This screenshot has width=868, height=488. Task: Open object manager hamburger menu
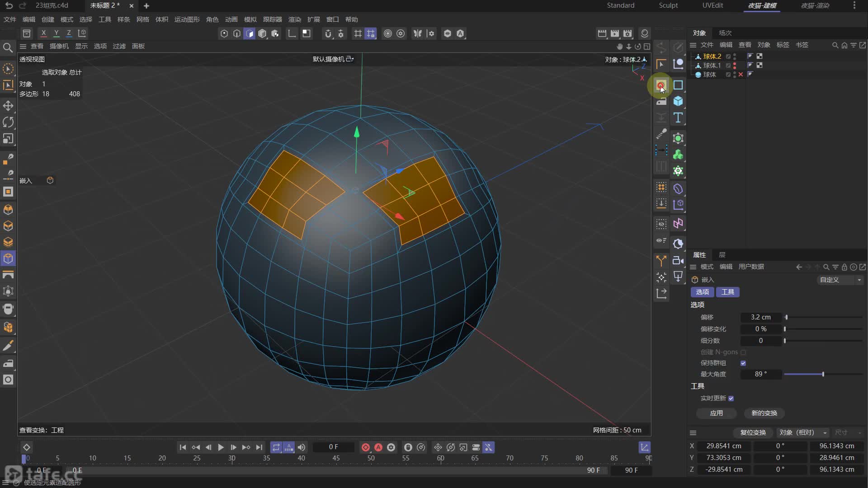coord(693,45)
